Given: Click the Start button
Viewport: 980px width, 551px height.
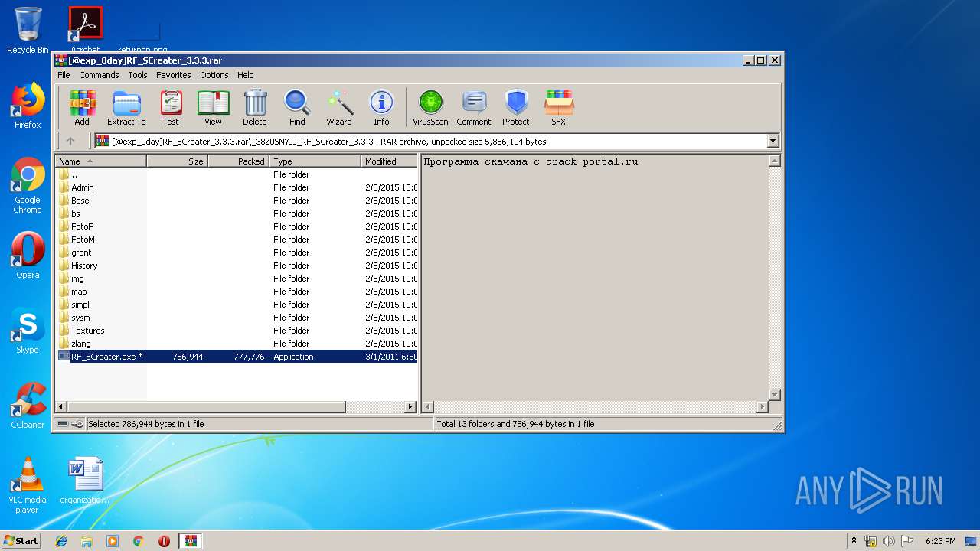Looking at the screenshot, I should [x=21, y=541].
